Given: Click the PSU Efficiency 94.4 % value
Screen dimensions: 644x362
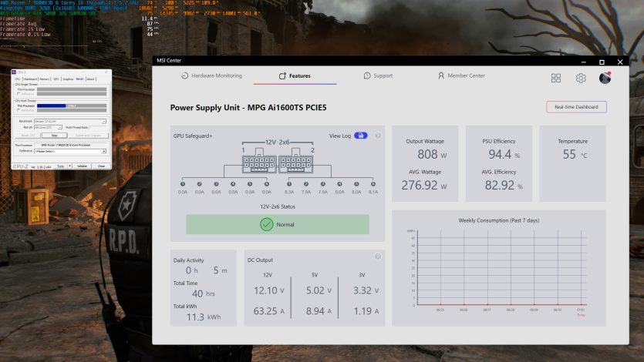Looking at the screenshot, I should tap(504, 155).
